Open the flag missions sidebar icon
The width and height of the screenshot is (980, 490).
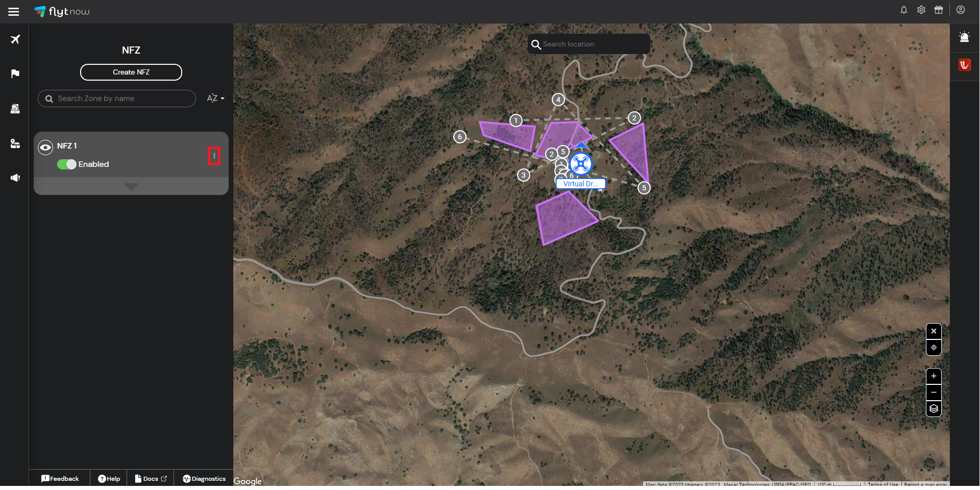15,73
